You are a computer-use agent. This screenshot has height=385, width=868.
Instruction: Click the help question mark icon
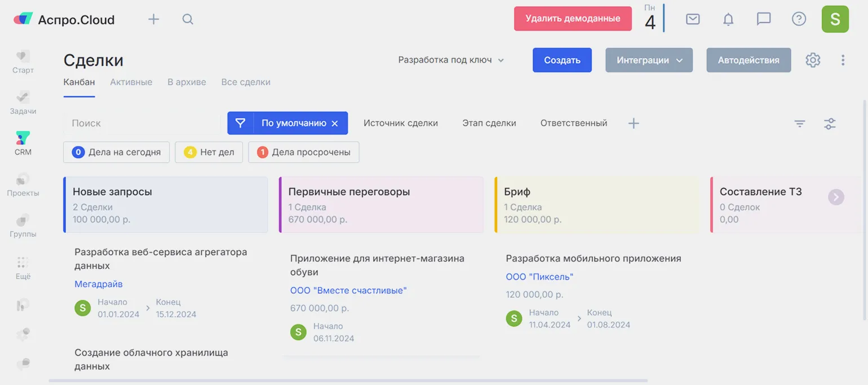pos(799,19)
